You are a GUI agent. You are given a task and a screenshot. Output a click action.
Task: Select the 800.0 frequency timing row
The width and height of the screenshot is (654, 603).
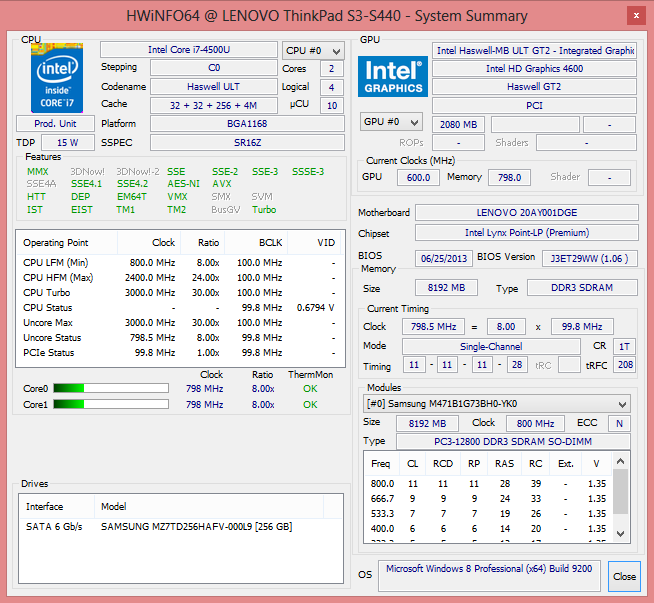coord(488,484)
